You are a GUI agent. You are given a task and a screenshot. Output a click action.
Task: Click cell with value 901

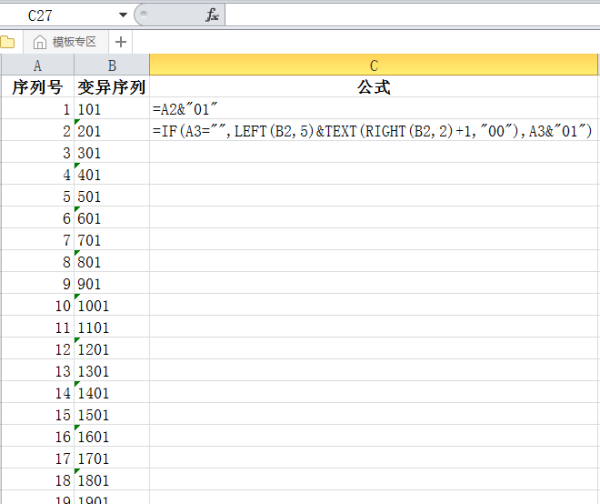pos(112,284)
